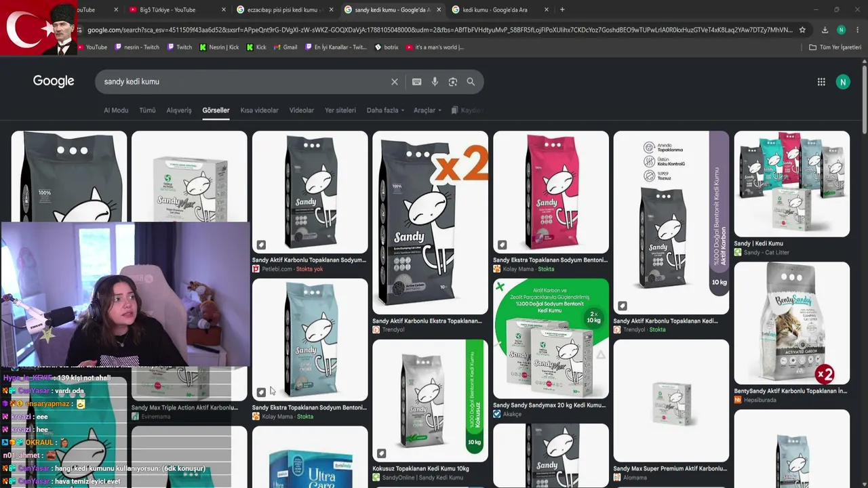Open the on-screen keyboard input tool
The height and width of the screenshot is (488, 868).
pos(416,82)
